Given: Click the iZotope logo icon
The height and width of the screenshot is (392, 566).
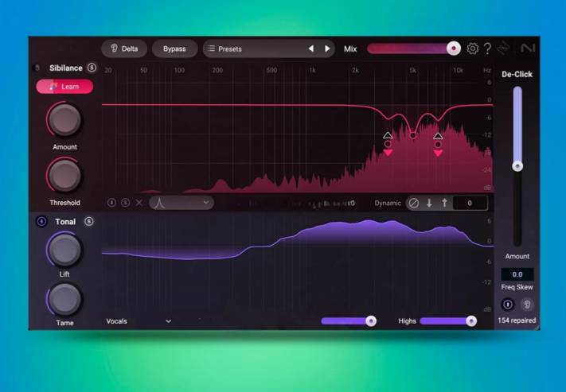Looking at the screenshot, I should tap(504, 48).
